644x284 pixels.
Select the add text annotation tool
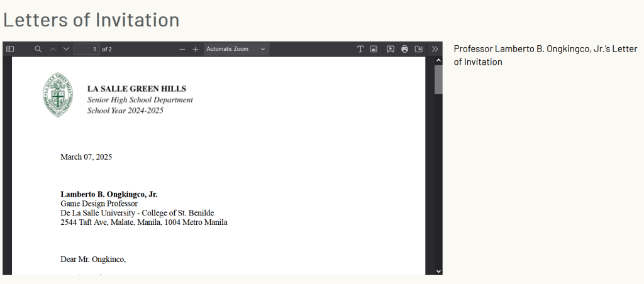pyautogui.click(x=360, y=49)
